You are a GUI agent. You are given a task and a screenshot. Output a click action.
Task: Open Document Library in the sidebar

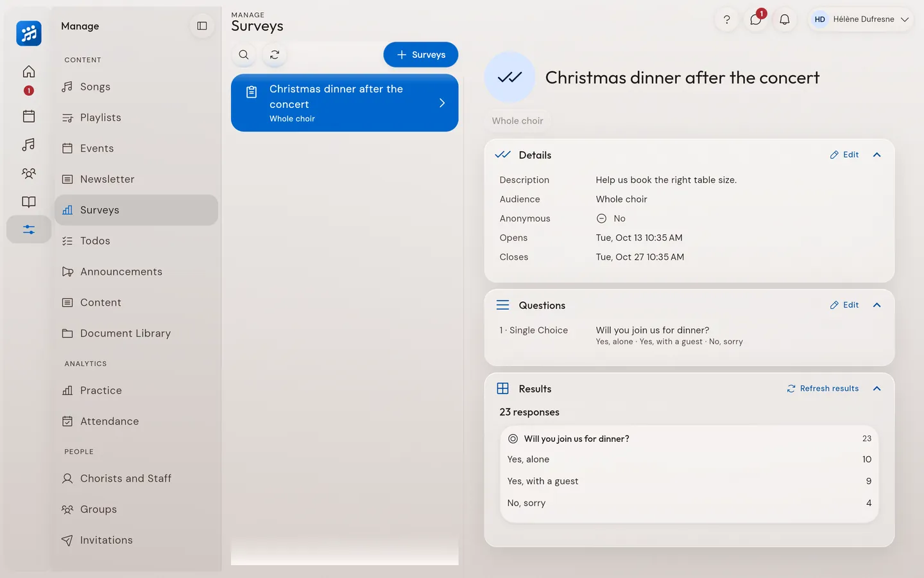point(136,333)
